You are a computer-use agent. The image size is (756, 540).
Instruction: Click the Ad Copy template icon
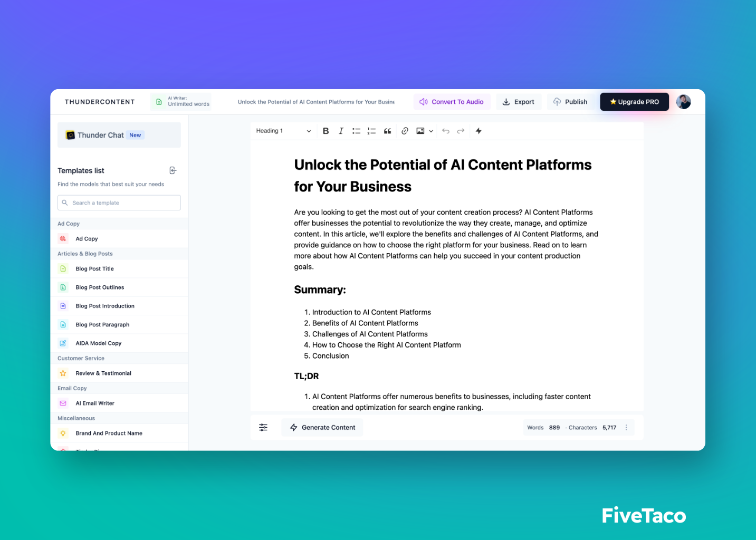(x=63, y=239)
